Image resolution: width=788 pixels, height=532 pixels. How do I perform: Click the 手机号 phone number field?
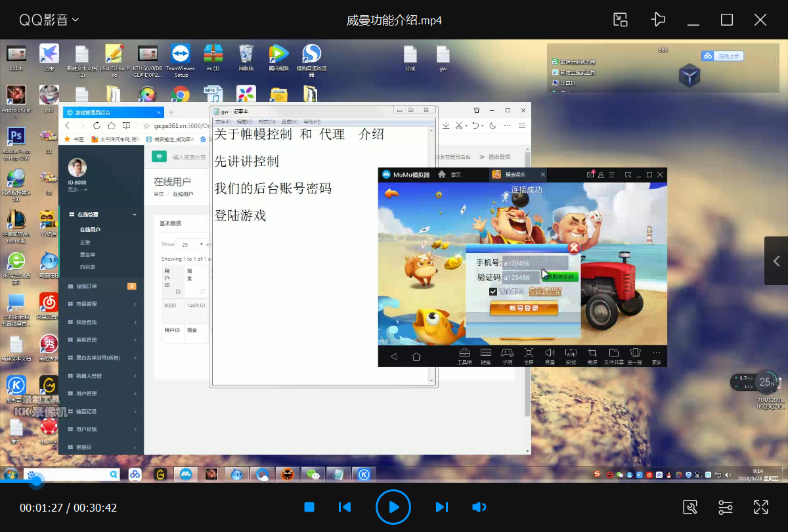point(535,263)
